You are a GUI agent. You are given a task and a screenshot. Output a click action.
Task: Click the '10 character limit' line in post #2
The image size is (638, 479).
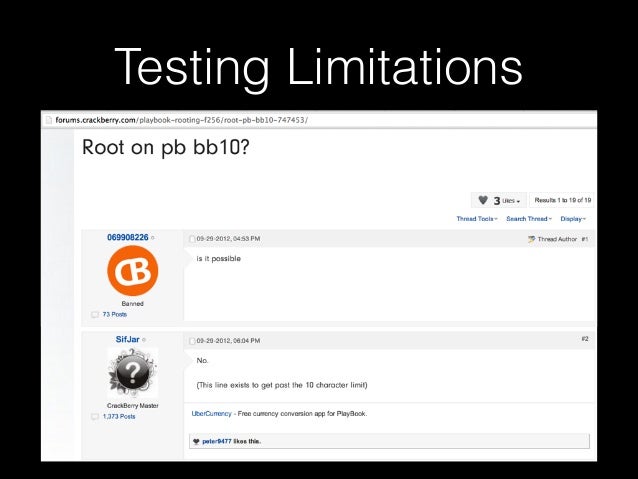282,385
